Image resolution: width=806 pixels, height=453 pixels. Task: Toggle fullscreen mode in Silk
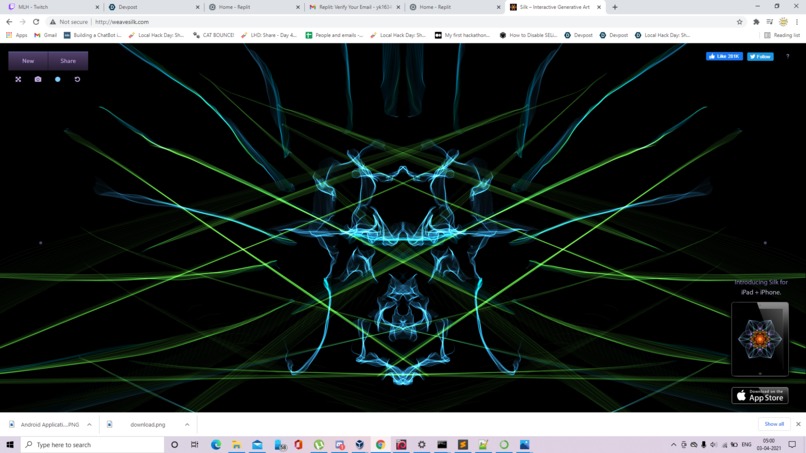click(18, 79)
